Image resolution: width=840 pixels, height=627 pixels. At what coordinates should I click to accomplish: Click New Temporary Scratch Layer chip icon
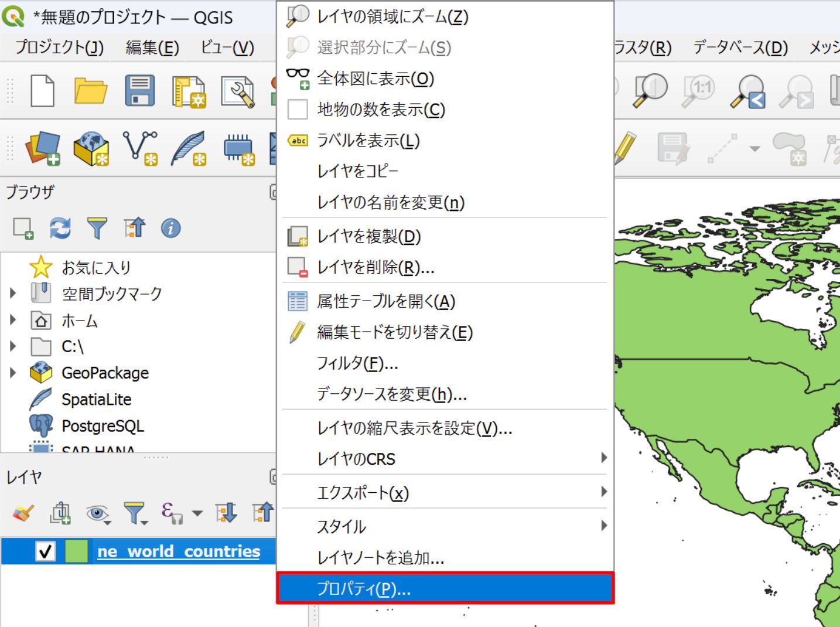pos(239,149)
